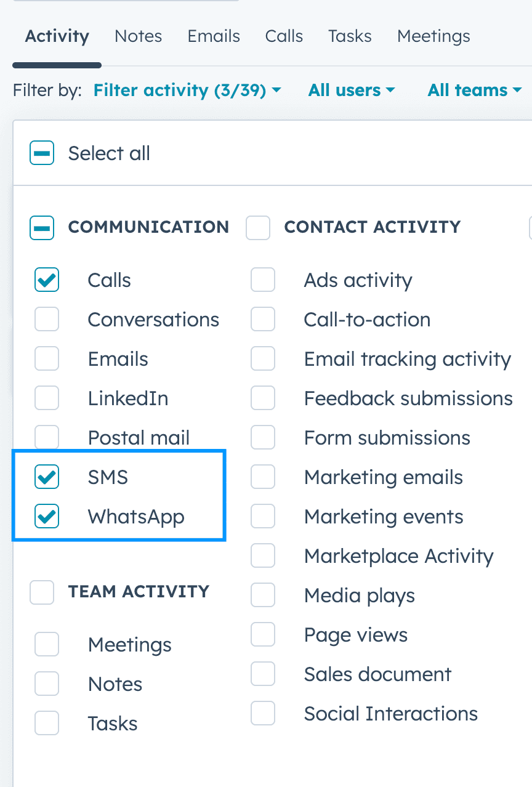Toggle the Select all checkbox
532x787 pixels.
[x=42, y=153]
